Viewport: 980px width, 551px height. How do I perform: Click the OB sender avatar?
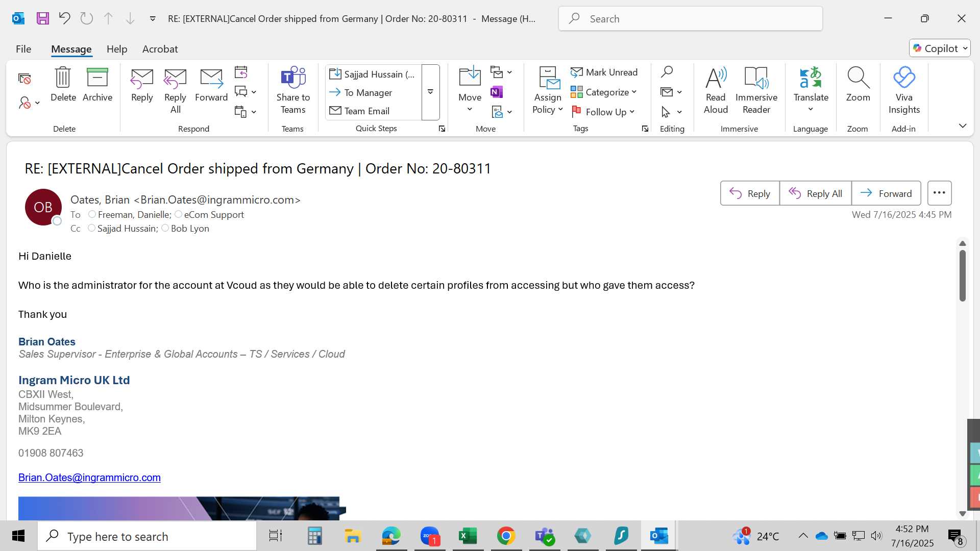[x=43, y=207]
